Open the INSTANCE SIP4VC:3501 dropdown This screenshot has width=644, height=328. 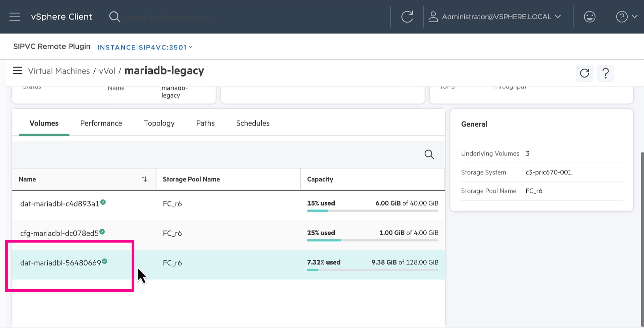click(145, 47)
